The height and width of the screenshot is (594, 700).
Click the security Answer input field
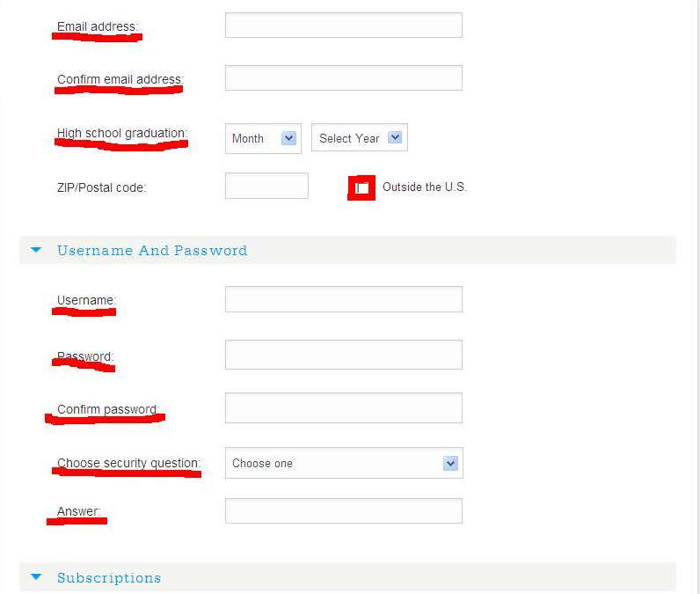tap(343, 511)
